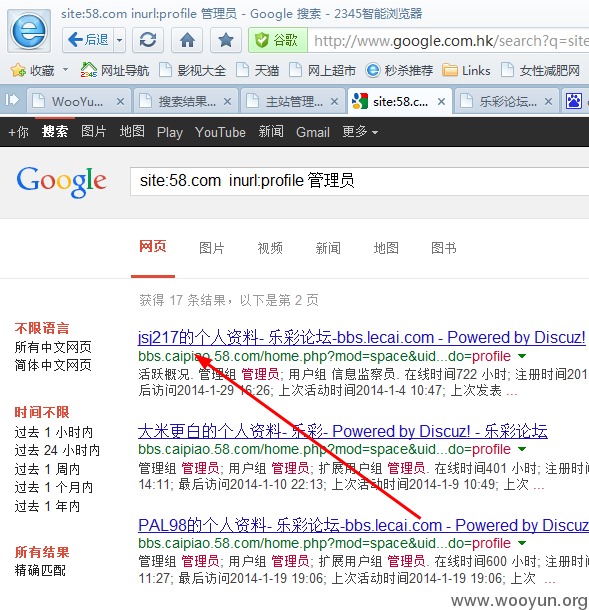Close the 乐彩论坛 tab
Viewport: 589px width, 610px height.
pyautogui.click(x=548, y=102)
